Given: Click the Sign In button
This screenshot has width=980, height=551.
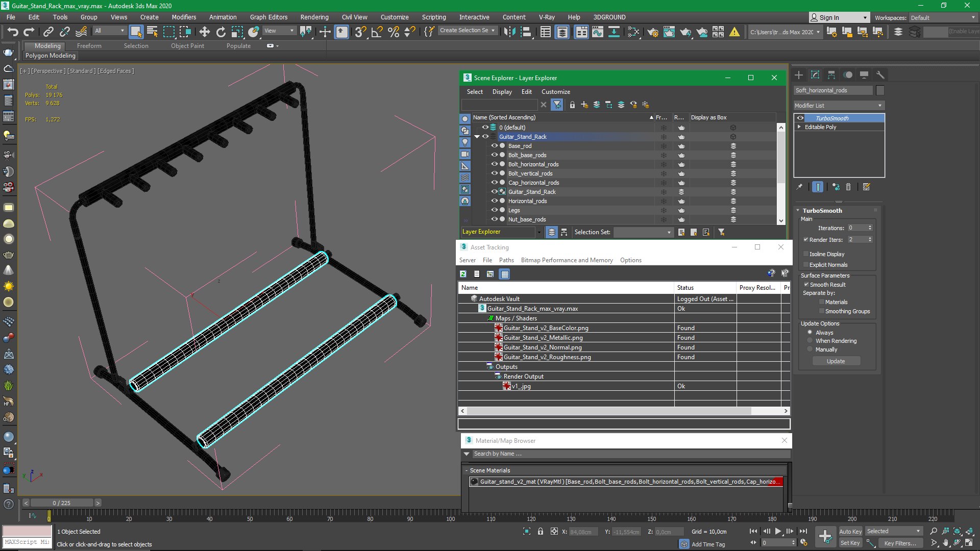Looking at the screenshot, I should (x=839, y=18).
